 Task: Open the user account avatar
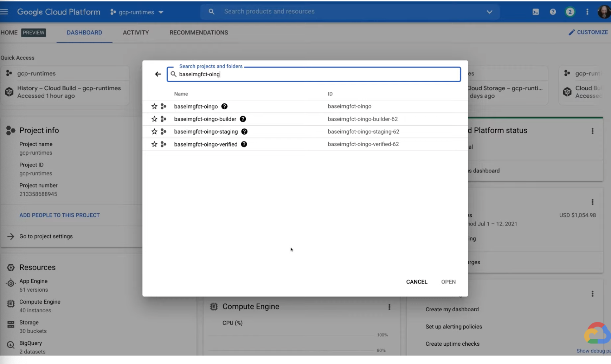(604, 12)
